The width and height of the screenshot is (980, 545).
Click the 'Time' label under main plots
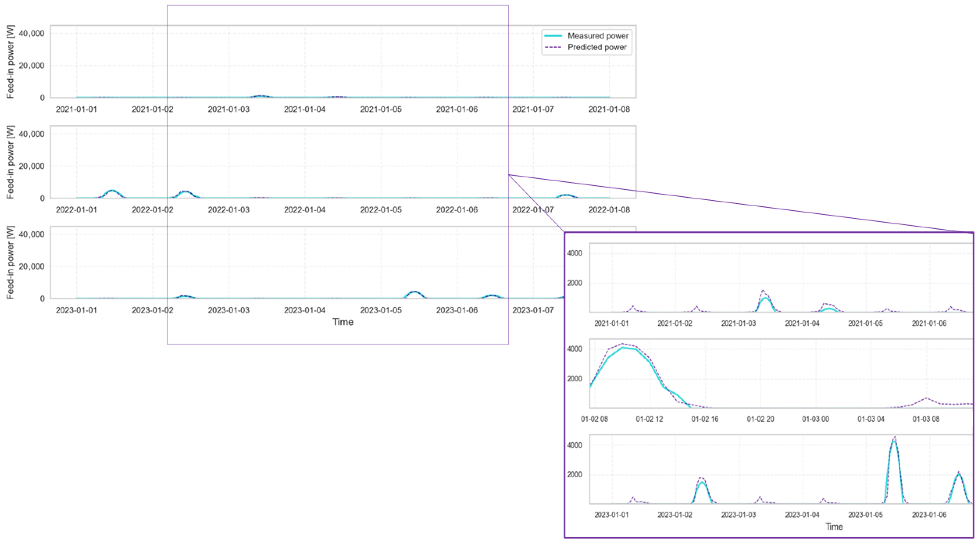coord(343,322)
